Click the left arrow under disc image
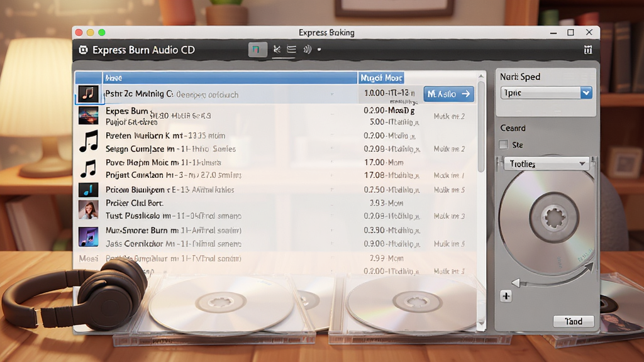Image resolution: width=644 pixels, height=362 pixels. [516, 282]
